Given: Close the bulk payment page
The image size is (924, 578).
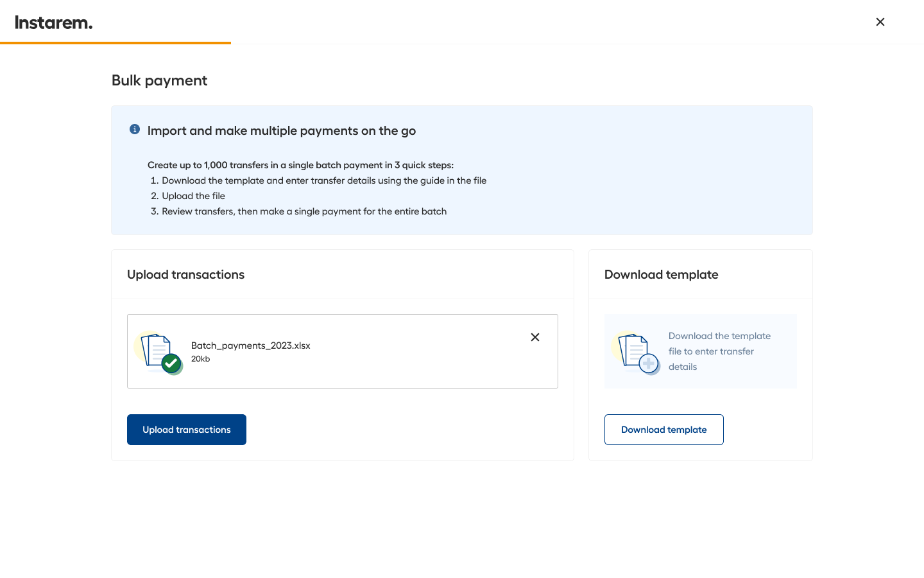Looking at the screenshot, I should pos(880,22).
